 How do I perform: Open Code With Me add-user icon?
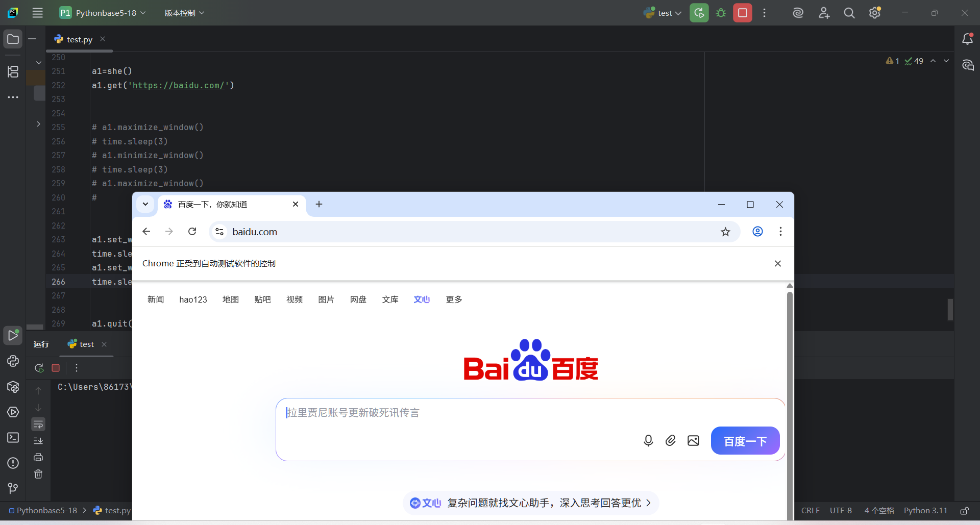click(x=824, y=13)
